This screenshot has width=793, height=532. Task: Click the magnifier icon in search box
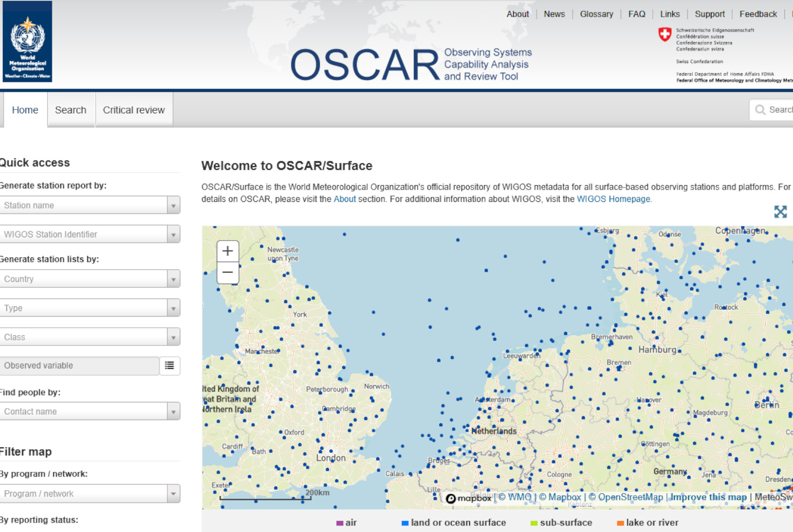[760, 110]
